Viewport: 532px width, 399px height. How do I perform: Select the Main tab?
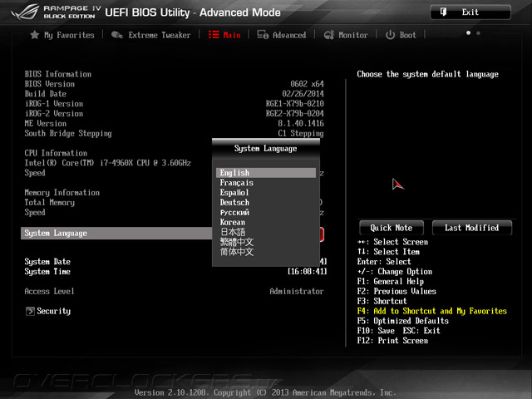click(x=224, y=35)
